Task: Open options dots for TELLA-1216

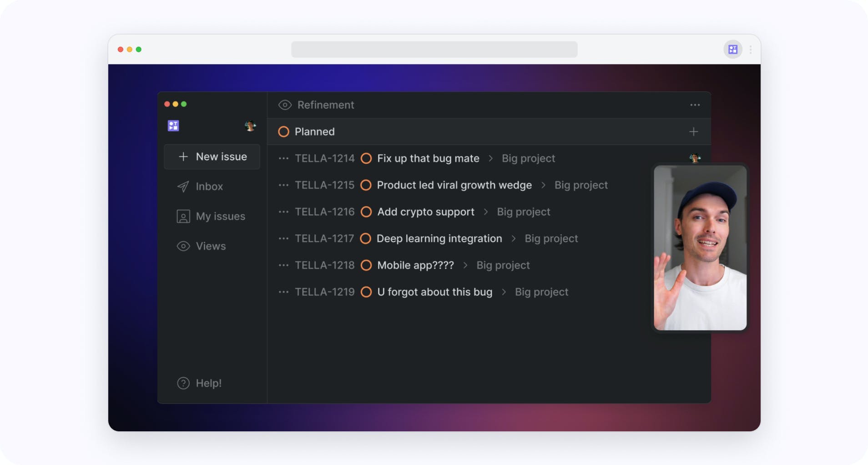Action: [283, 212]
